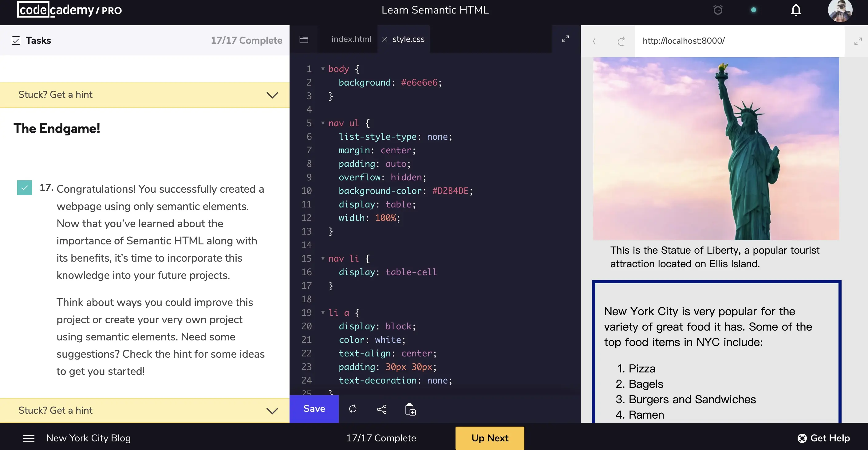Open the notifications bell
The image size is (868, 450).
pyautogui.click(x=795, y=10)
